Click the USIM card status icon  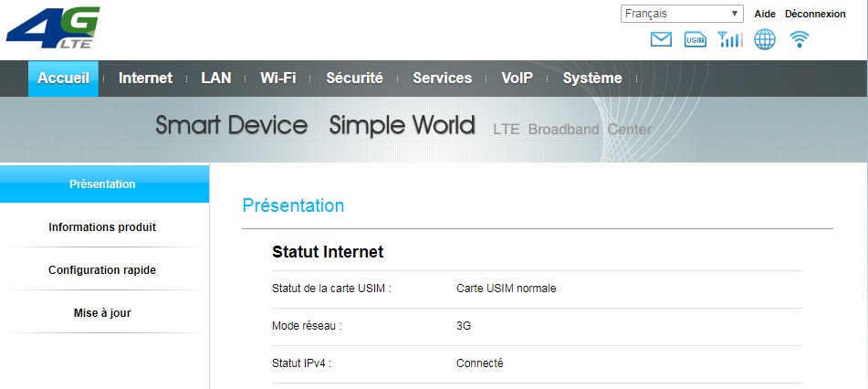pyautogui.click(x=695, y=39)
